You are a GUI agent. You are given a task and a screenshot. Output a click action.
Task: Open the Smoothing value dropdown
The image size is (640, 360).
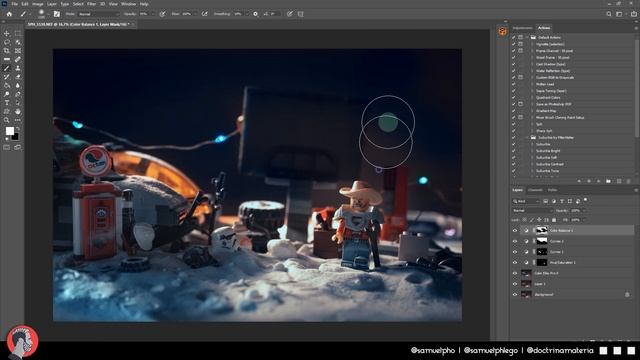[247, 14]
